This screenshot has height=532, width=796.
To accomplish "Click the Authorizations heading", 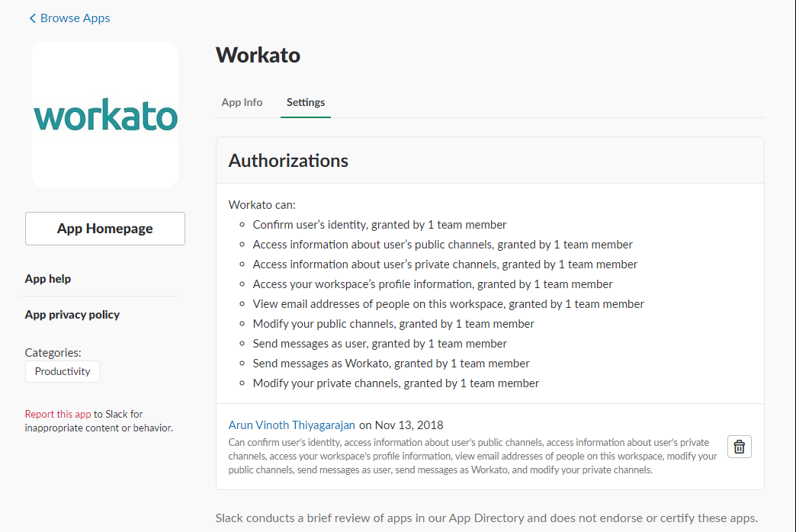I will click(x=288, y=160).
